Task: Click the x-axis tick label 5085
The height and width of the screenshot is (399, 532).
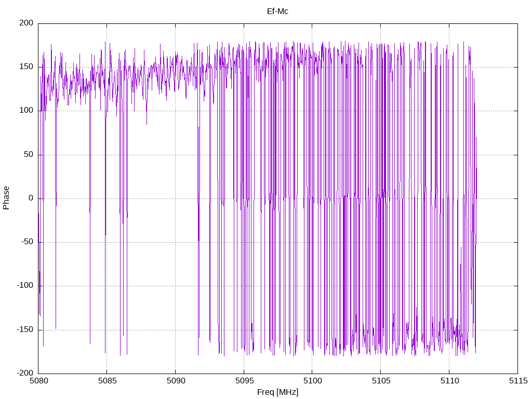Action: (x=107, y=381)
